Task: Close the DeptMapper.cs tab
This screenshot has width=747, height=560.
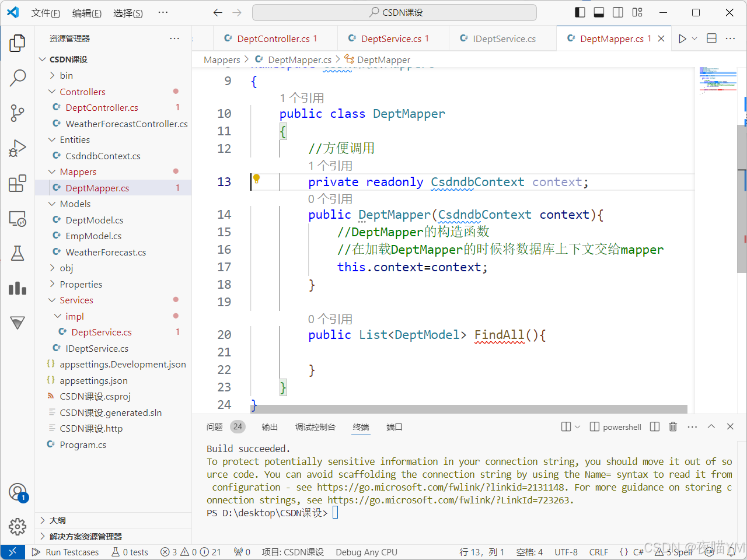Action: coord(661,38)
